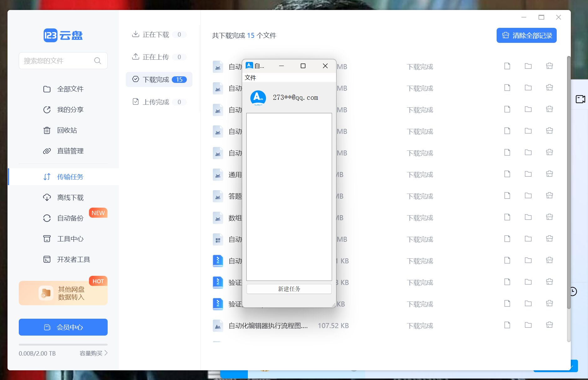Clear record icon in fourth download row
This screenshot has height=380, width=588.
[x=550, y=131]
